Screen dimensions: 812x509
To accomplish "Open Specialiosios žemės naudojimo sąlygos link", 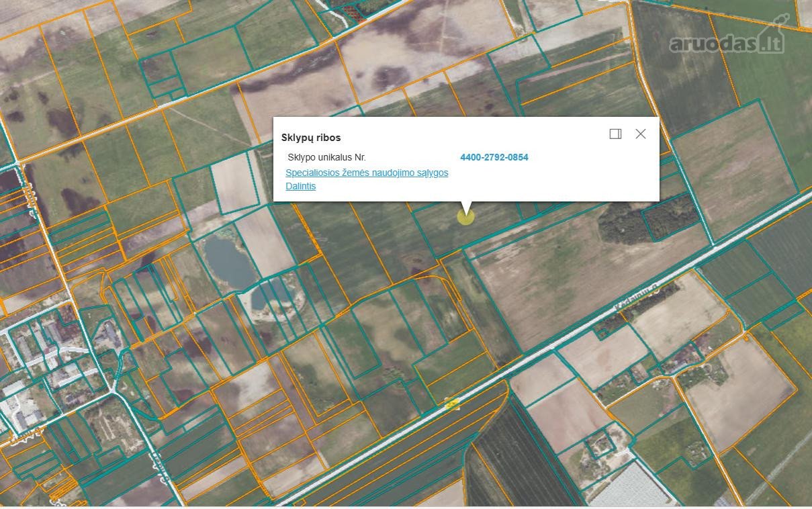I will [367, 173].
